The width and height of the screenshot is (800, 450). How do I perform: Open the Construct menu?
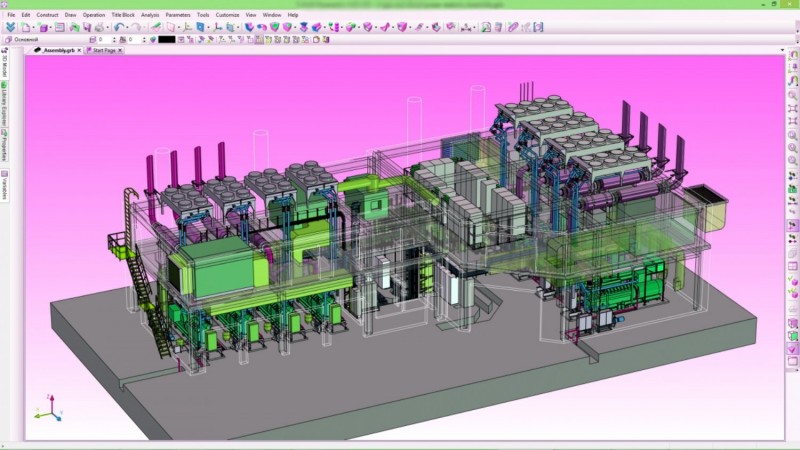point(47,15)
